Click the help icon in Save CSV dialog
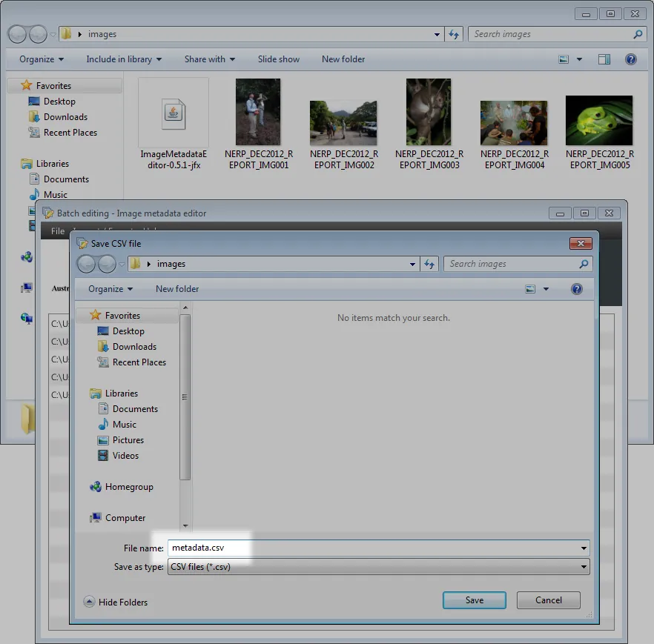 pos(577,289)
